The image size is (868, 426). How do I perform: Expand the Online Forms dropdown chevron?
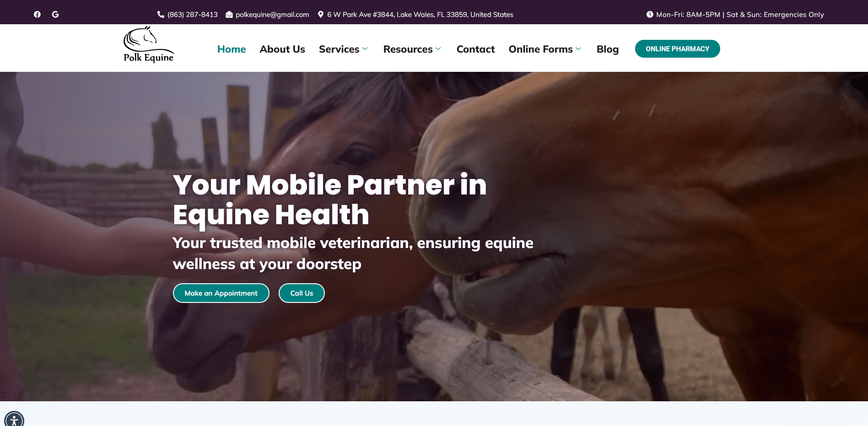[x=578, y=49]
